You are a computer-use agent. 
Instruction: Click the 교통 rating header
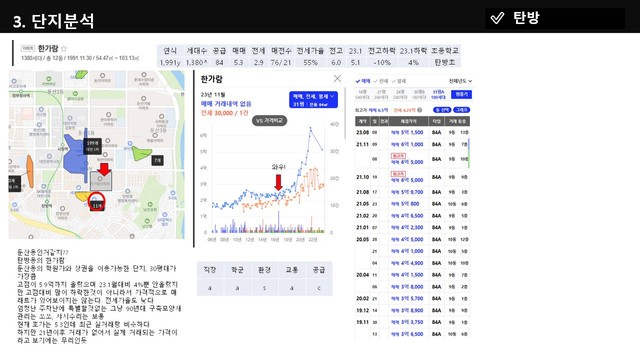(291, 270)
